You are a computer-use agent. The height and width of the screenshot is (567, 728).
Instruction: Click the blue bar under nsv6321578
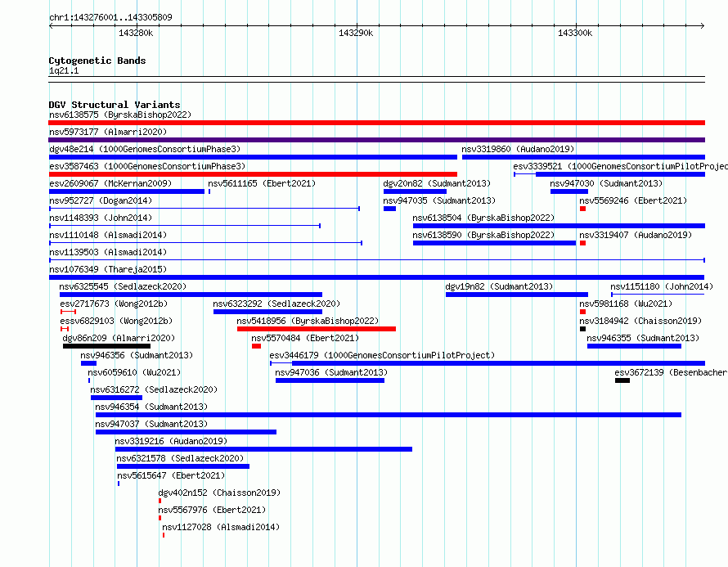[x=183, y=466]
